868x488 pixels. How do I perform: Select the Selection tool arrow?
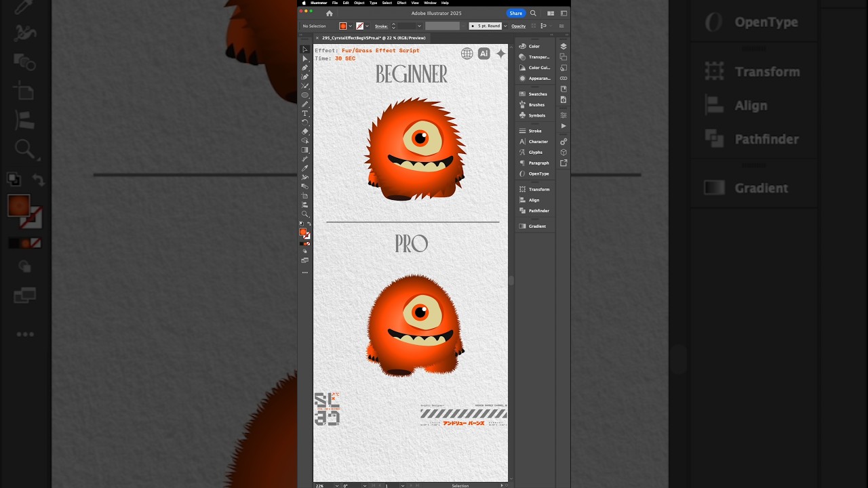(x=305, y=49)
